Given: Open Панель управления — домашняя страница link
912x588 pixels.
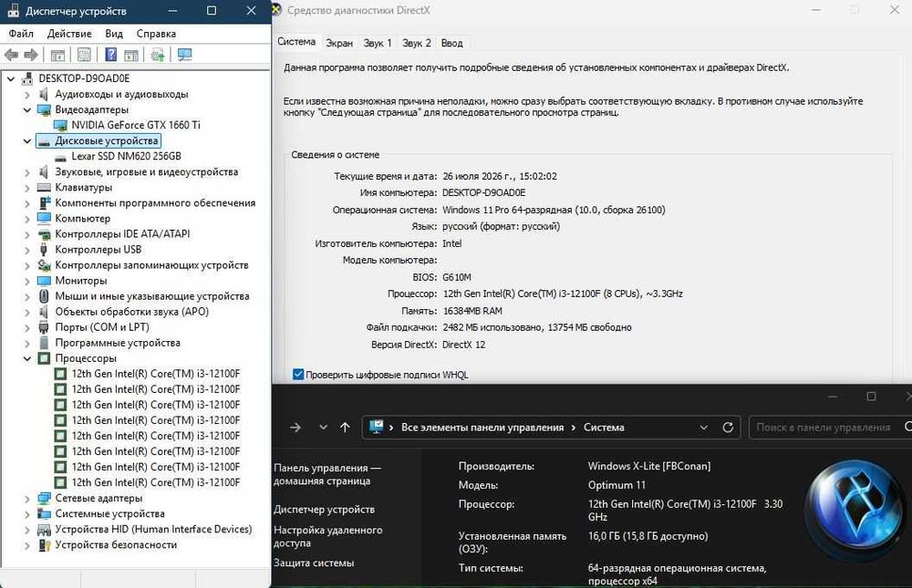Looking at the screenshot, I should point(327,474).
